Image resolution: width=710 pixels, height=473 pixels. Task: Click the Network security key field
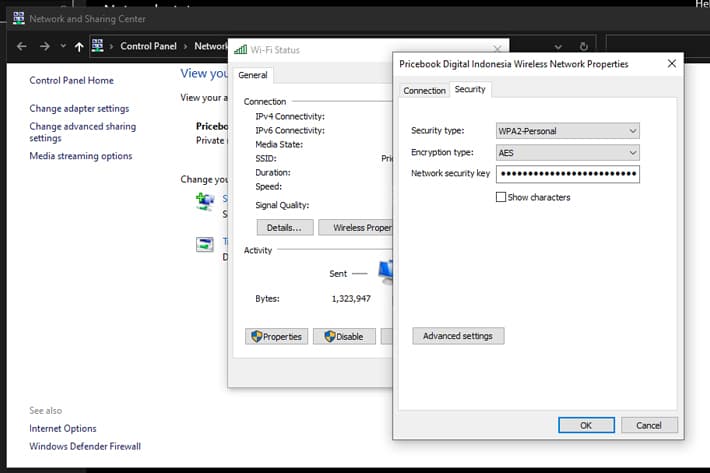[x=568, y=174]
